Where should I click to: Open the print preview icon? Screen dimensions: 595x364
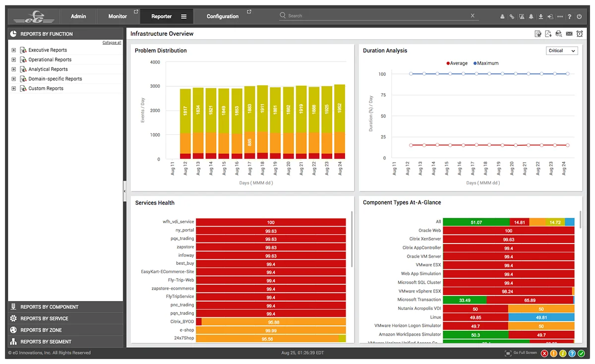coord(558,34)
